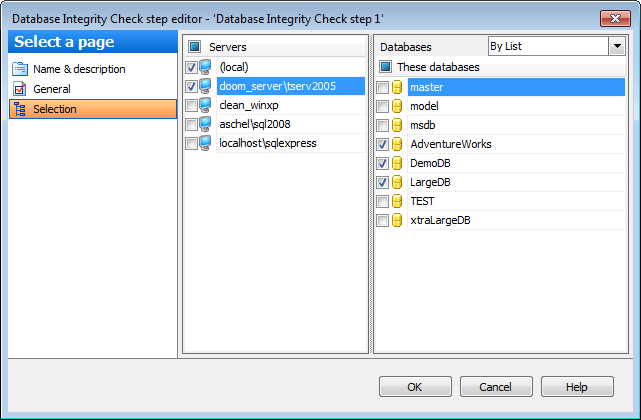Click the AdventureWorks database cylinder icon
This screenshot has width=641, height=420.
397,144
